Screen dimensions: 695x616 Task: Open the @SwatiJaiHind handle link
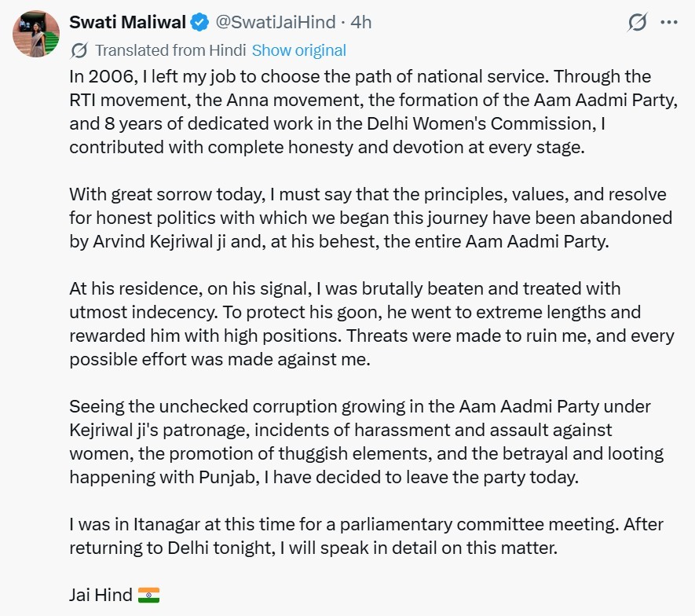[275, 22]
